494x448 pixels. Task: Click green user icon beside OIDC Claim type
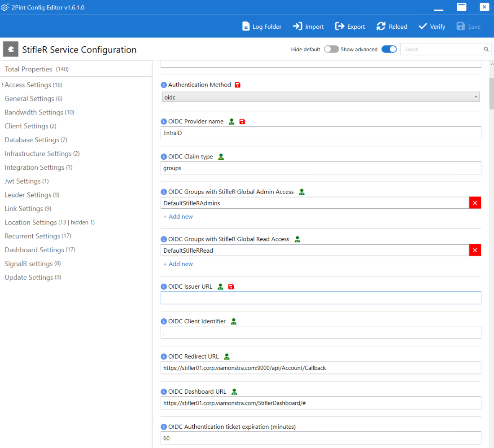click(x=221, y=157)
